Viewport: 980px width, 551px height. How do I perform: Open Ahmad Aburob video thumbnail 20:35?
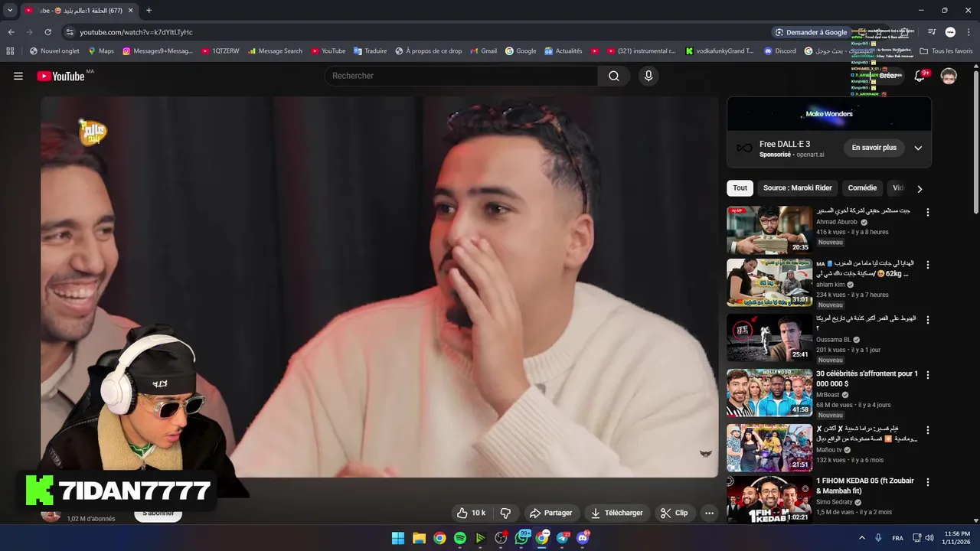[769, 230]
